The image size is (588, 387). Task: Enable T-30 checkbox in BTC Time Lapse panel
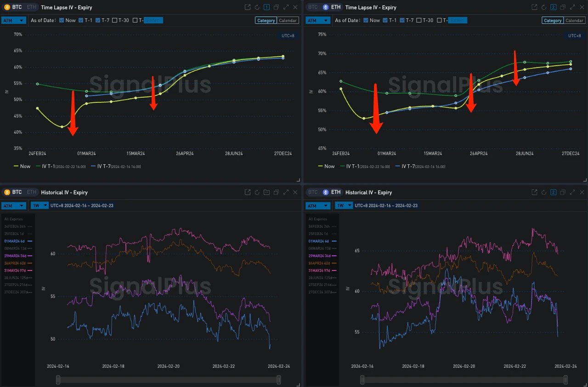[x=115, y=20]
